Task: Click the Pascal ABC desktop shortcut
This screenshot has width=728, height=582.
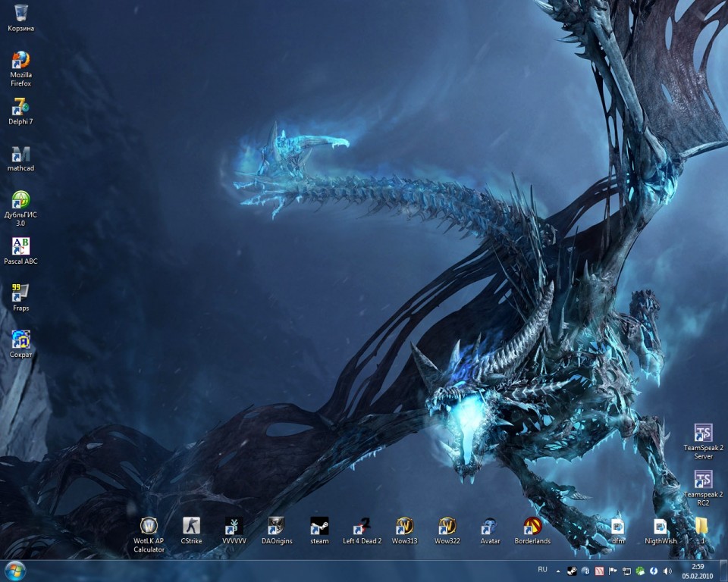Action: click(21, 251)
